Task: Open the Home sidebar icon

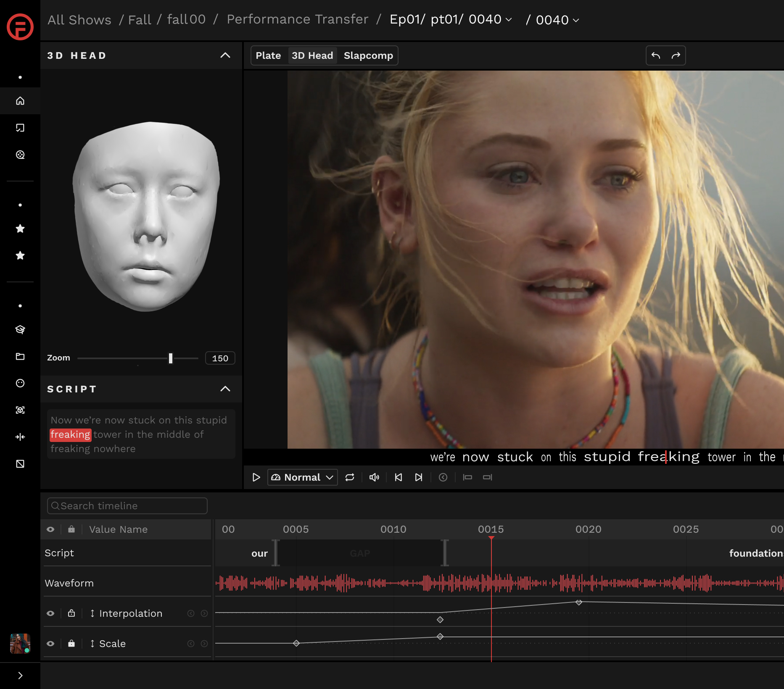Action: tap(20, 101)
